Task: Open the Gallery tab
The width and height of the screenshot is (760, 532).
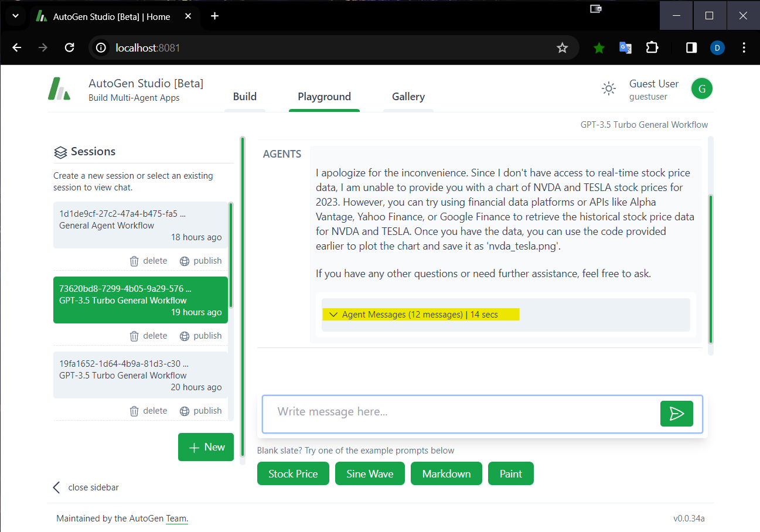Action: point(408,96)
